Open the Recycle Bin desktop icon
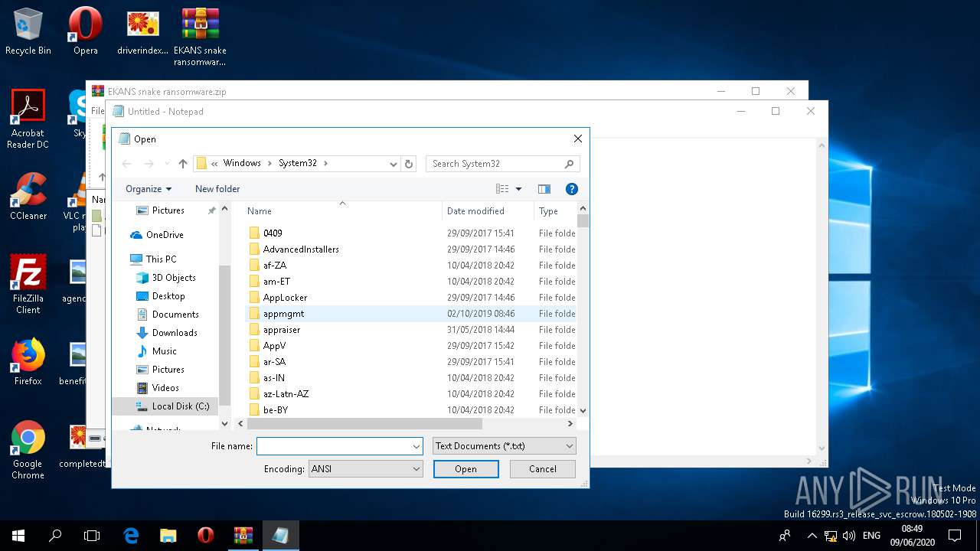 pyautogui.click(x=28, y=32)
